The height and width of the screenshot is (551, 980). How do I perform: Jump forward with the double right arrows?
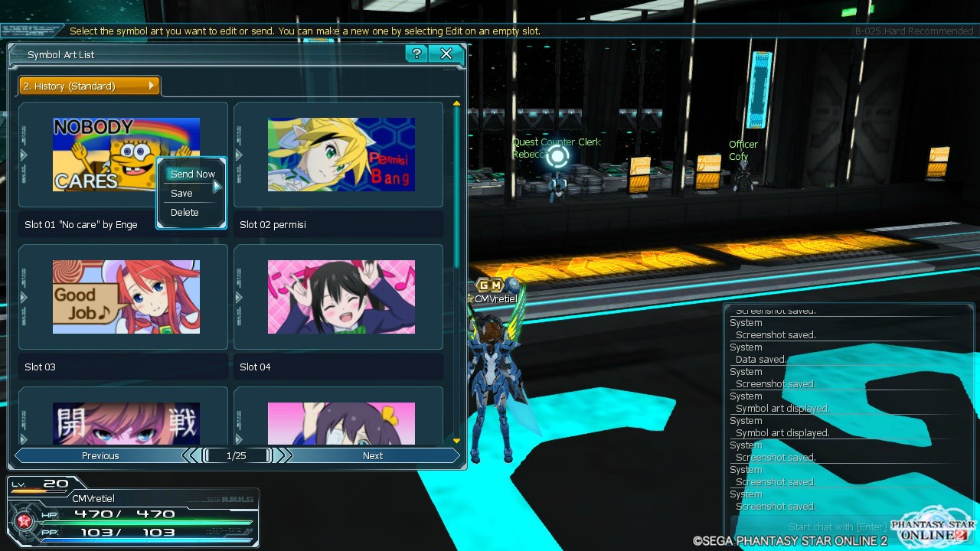(x=283, y=456)
